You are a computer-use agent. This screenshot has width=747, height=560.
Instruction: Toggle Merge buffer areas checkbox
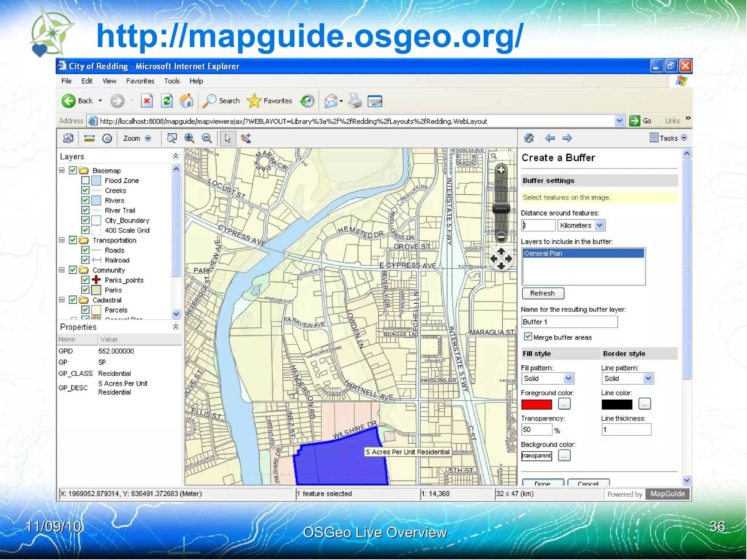point(527,337)
